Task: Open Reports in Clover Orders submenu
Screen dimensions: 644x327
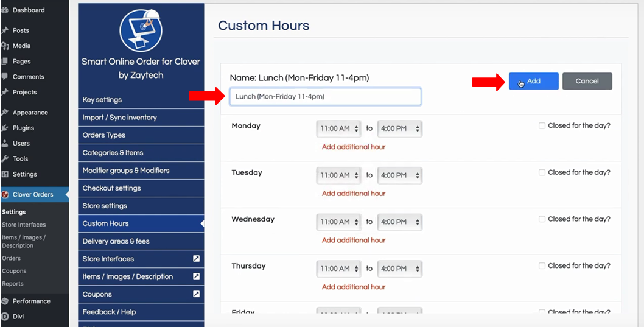Action: point(13,284)
